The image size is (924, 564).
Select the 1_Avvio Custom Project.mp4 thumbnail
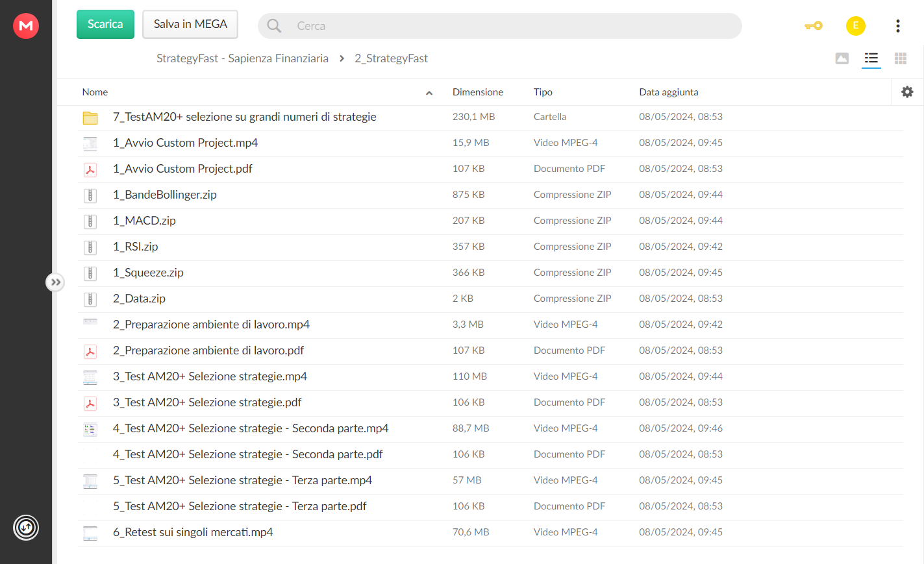(x=90, y=143)
